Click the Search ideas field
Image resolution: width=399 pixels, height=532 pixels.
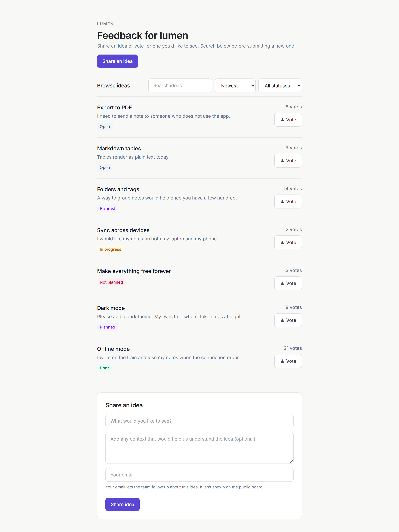tap(180, 86)
